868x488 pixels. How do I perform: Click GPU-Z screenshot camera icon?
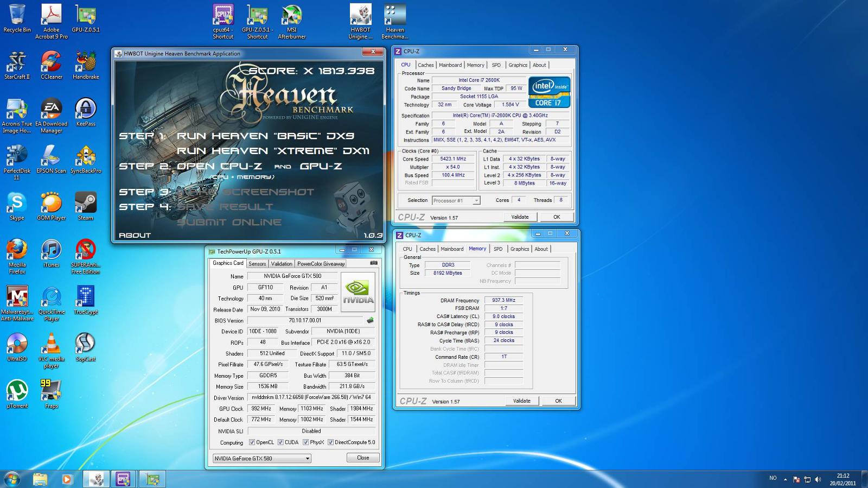pos(373,263)
